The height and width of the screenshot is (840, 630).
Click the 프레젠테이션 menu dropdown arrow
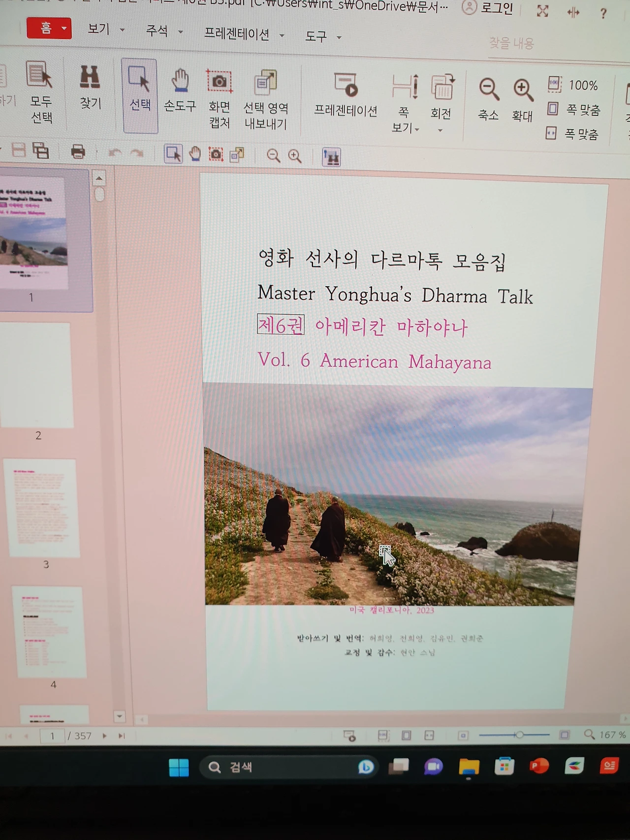pos(282,35)
